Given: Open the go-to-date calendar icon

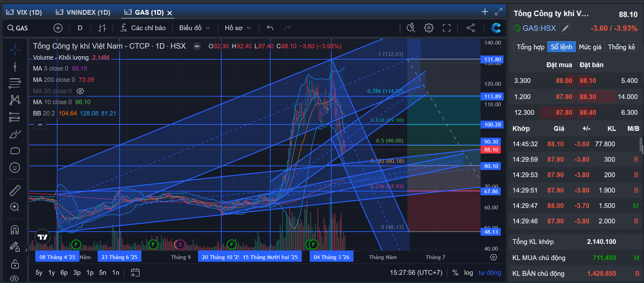Looking at the screenshot, I should coord(135,272).
